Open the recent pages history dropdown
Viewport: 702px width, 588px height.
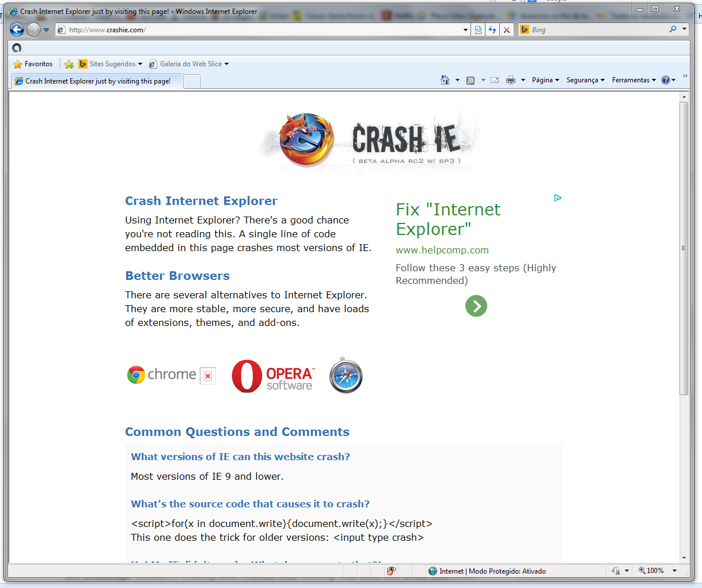click(x=47, y=30)
